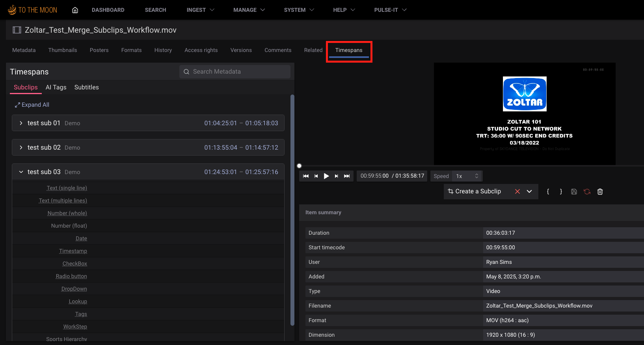Viewport: 644px width, 345px height.
Task: Click the trash delete icon
Action: coord(600,192)
